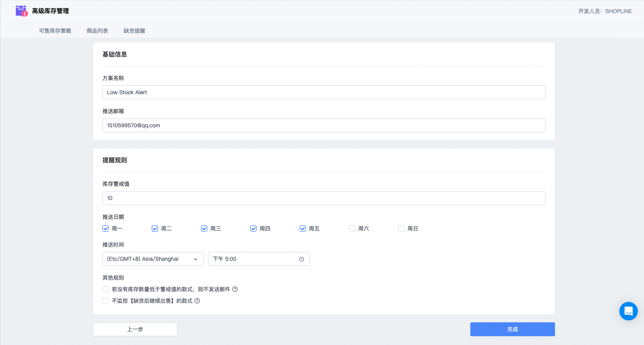Click the help icon beside 不监控 rule
644x345 pixels.
coord(197,301)
